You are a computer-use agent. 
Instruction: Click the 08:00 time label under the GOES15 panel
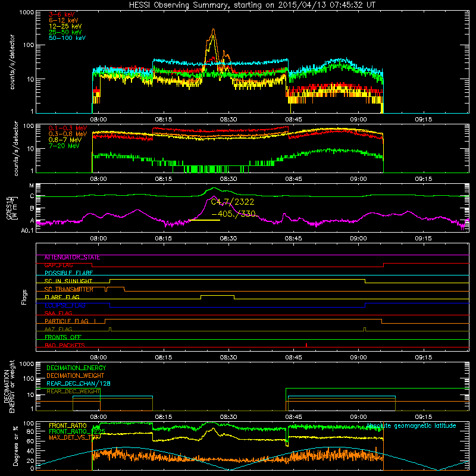point(98,239)
